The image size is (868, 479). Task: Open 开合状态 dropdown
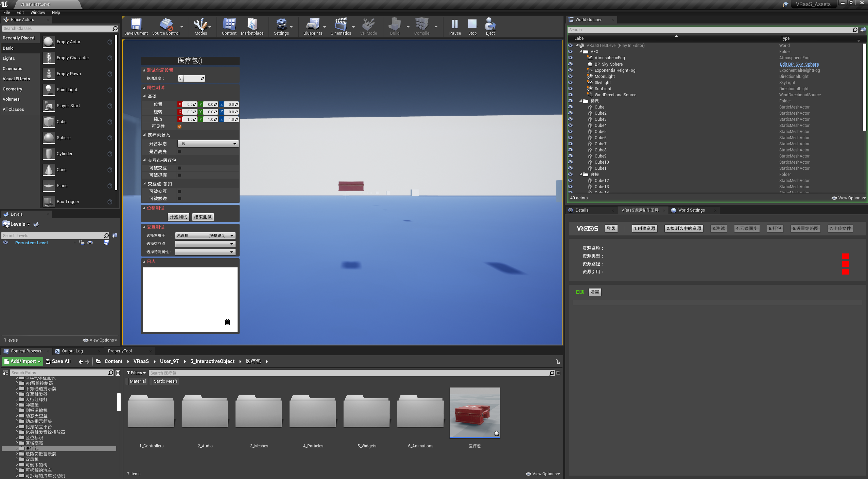(x=208, y=144)
